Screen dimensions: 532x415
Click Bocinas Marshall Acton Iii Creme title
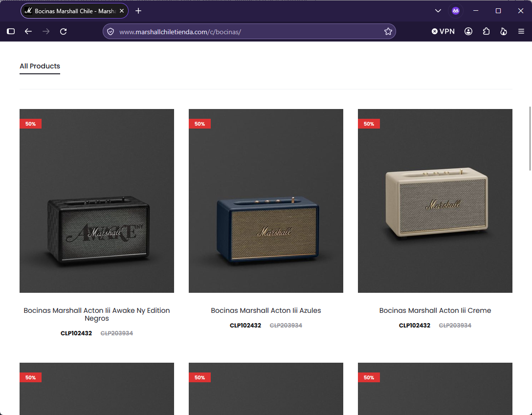click(x=435, y=310)
